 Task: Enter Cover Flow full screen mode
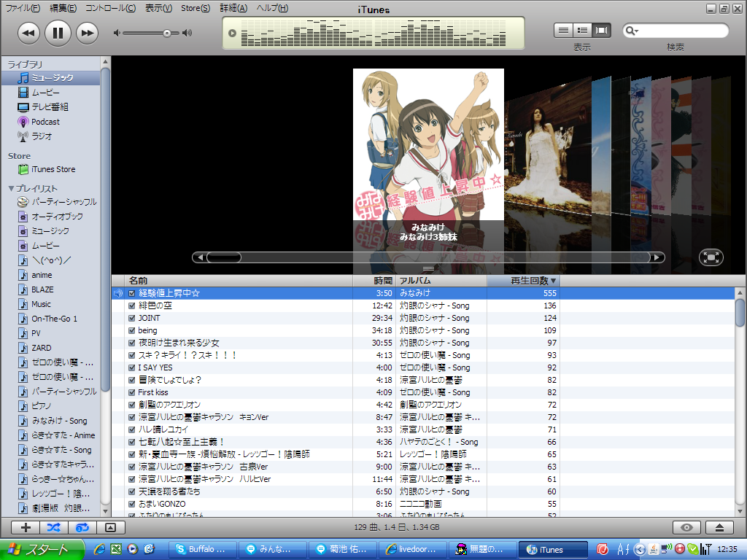coord(711,257)
